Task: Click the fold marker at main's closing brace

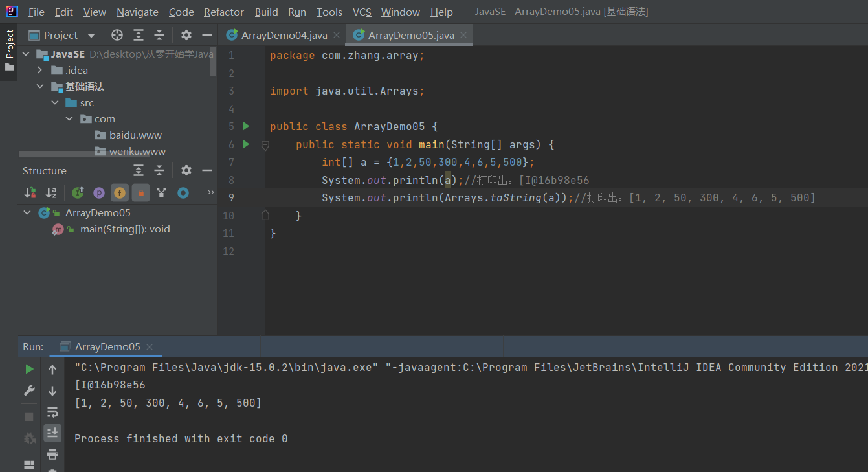Action: coord(265,214)
